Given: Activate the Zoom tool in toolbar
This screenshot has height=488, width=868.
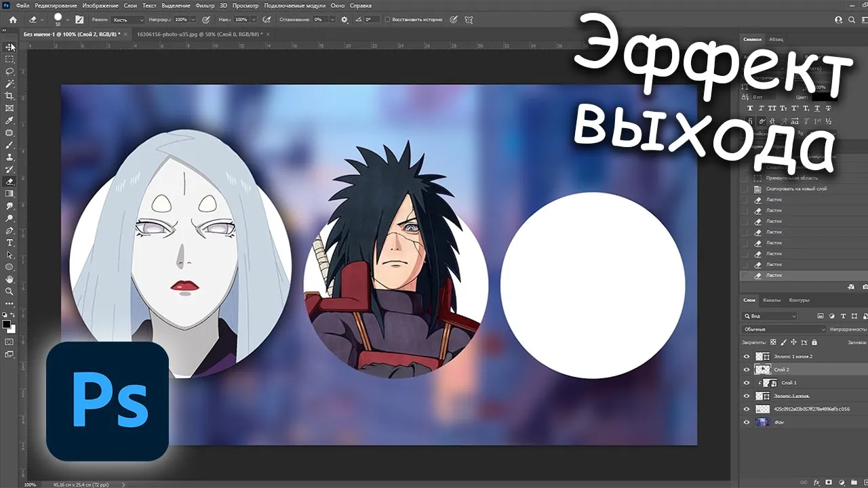Looking at the screenshot, I should pos(9,291).
